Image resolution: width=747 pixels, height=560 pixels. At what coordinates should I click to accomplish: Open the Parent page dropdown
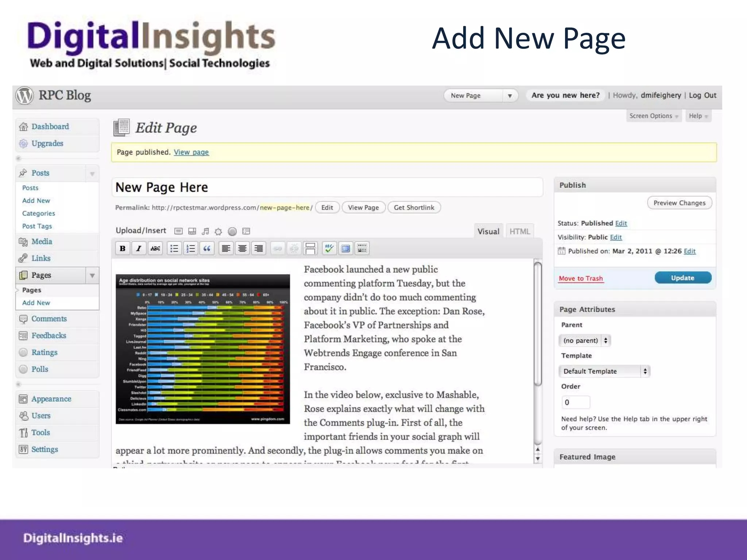tap(584, 341)
